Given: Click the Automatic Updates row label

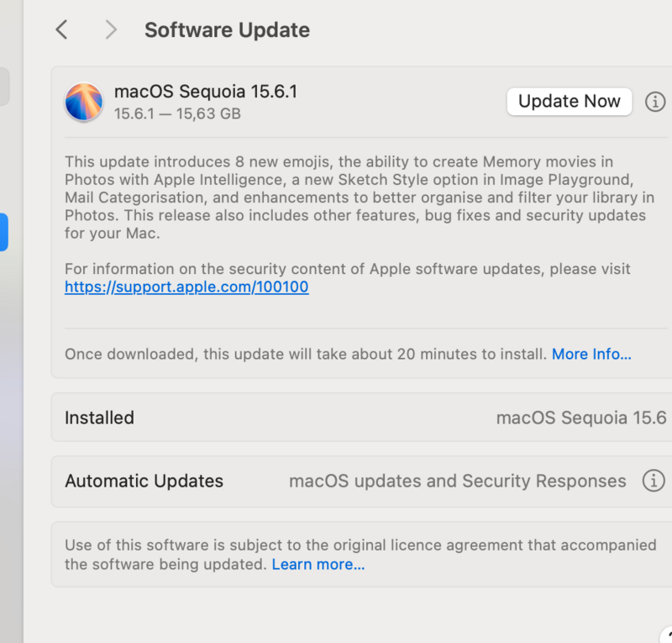Looking at the screenshot, I should tap(144, 482).
